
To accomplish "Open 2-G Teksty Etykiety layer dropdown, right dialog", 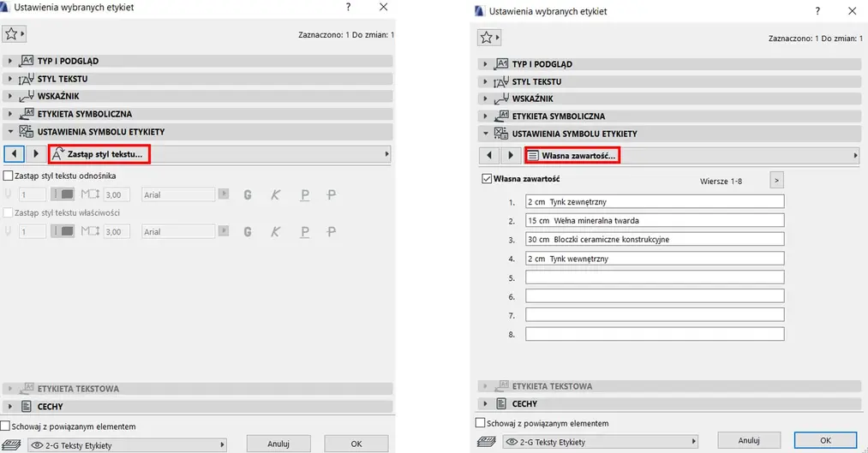I will point(600,441).
